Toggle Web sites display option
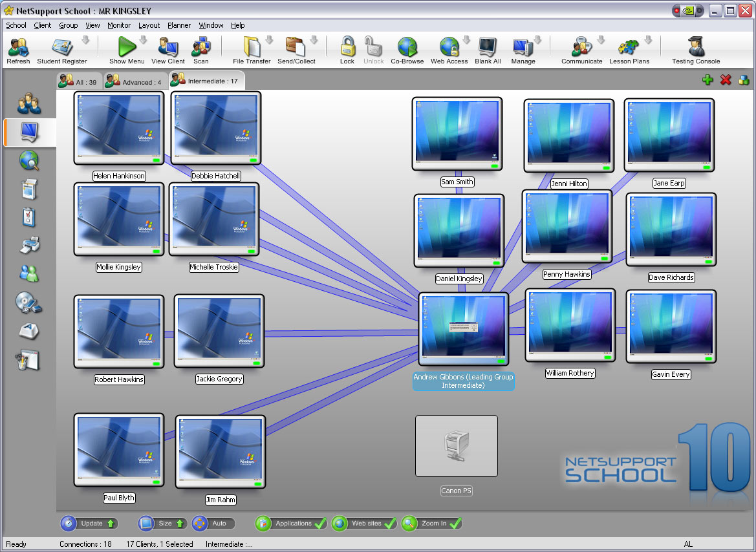 pos(365,524)
